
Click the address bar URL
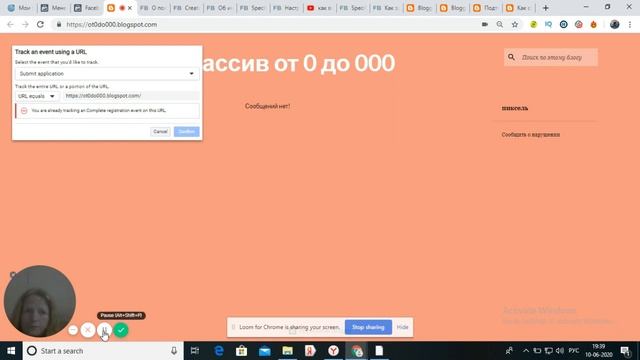coord(111,24)
